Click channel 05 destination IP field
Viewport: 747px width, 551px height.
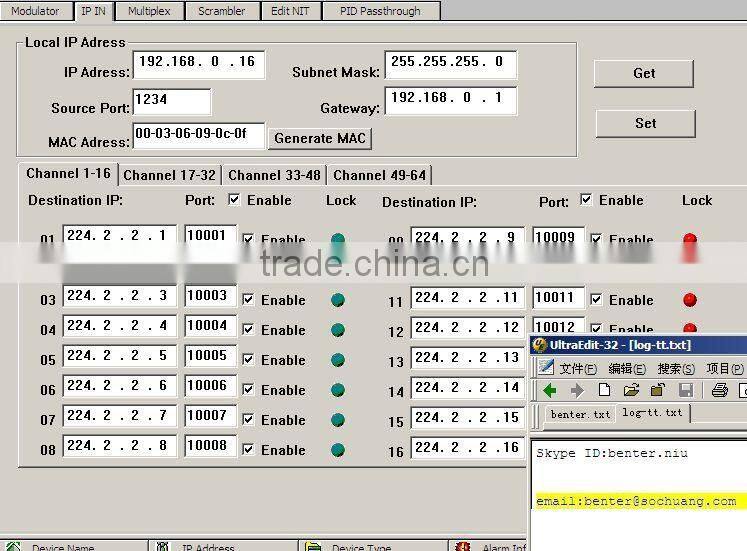pyautogui.click(x=120, y=356)
